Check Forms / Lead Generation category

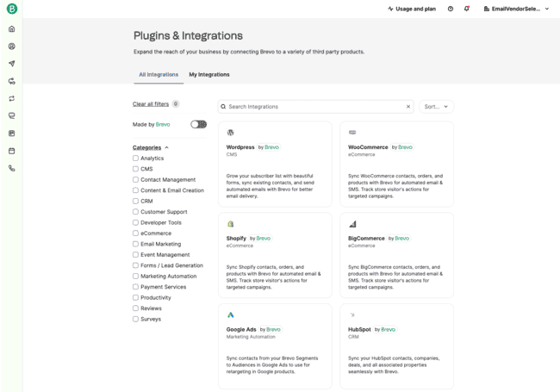(x=135, y=265)
